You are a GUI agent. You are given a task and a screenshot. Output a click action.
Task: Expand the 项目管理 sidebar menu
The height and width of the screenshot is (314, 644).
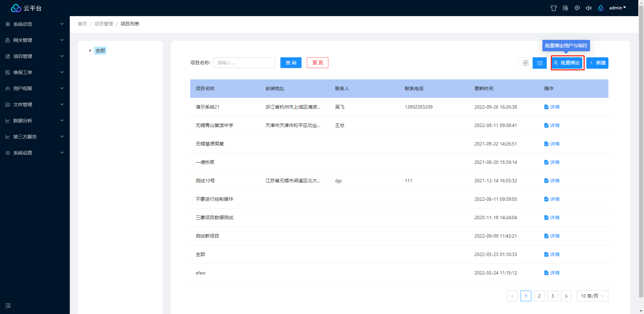click(35, 56)
